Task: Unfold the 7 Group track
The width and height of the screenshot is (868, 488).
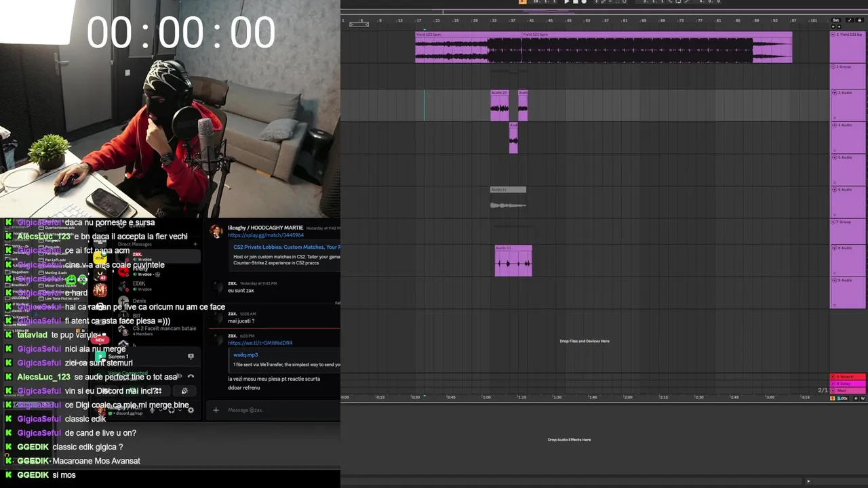Action: [x=833, y=222]
